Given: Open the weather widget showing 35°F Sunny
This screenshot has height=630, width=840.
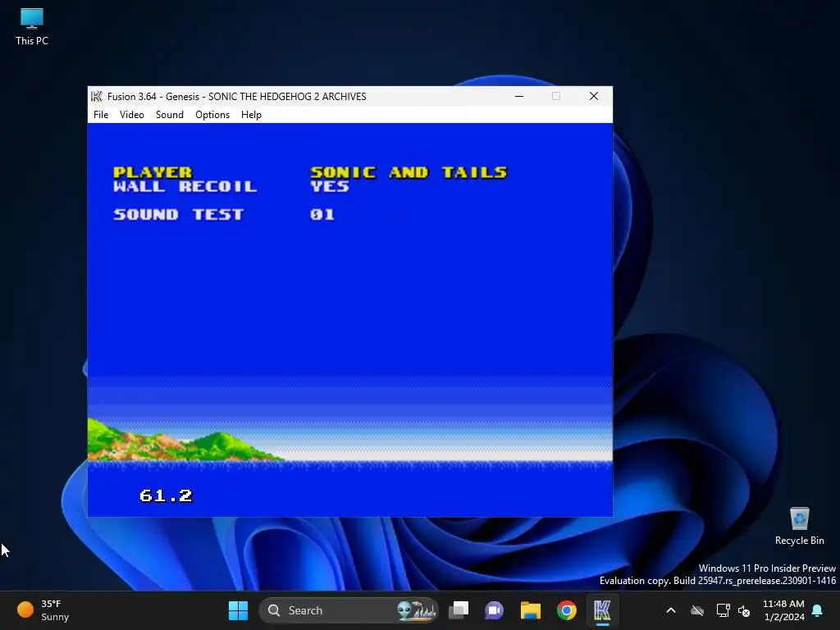Looking at the screenshot, I should (43, 610).
